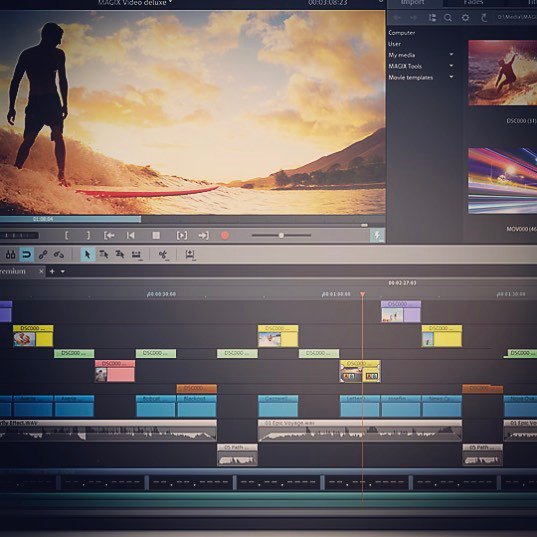This screenshot has width=537, height=537.
Task: Ungroup objects with the broken chain icon
Action: [59, 254]
